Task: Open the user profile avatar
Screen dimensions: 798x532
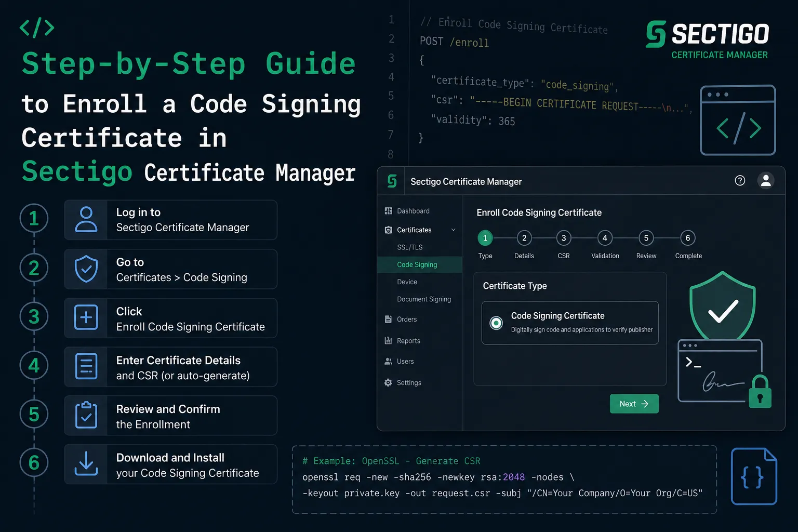Action: [765, 180]
